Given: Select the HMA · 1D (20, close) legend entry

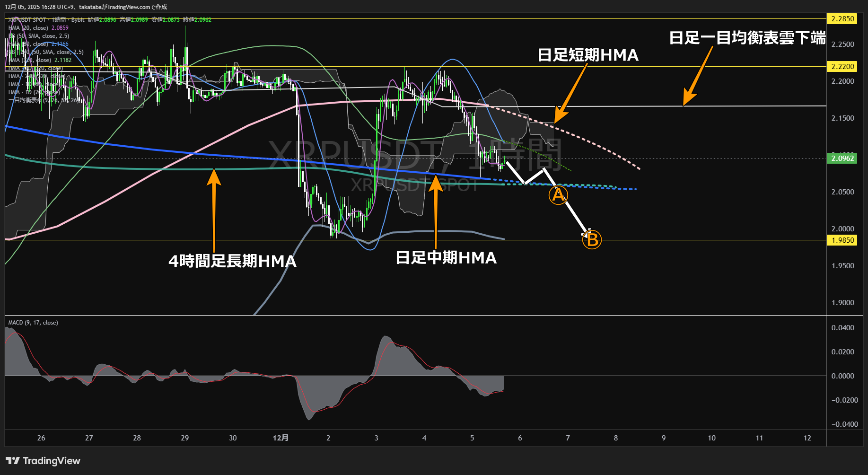Looking at the screenshot, I should coord(34,92).
